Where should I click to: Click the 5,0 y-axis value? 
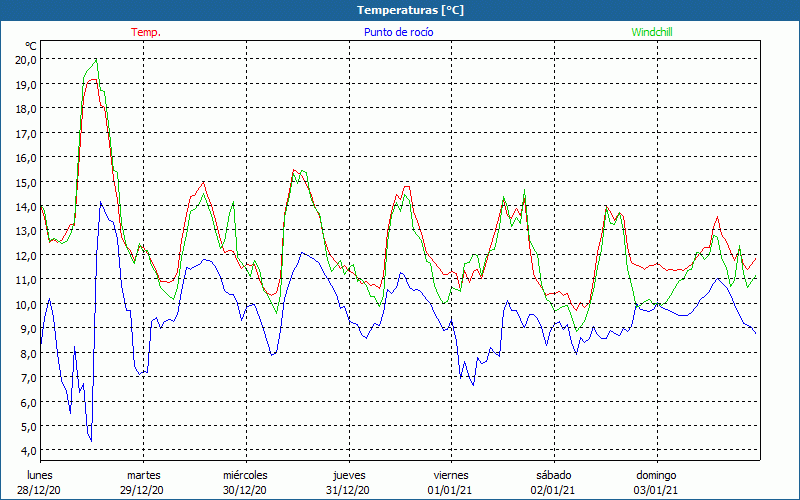click(28, 426)
